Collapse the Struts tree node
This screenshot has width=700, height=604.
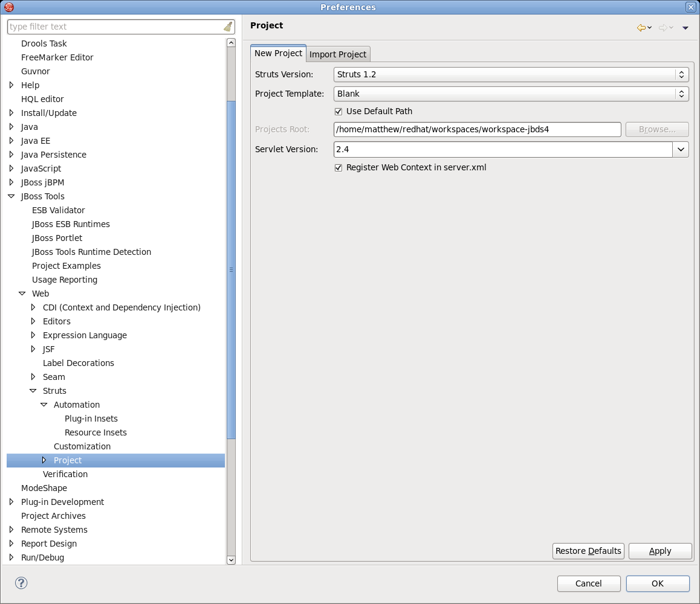pos(33,391)
